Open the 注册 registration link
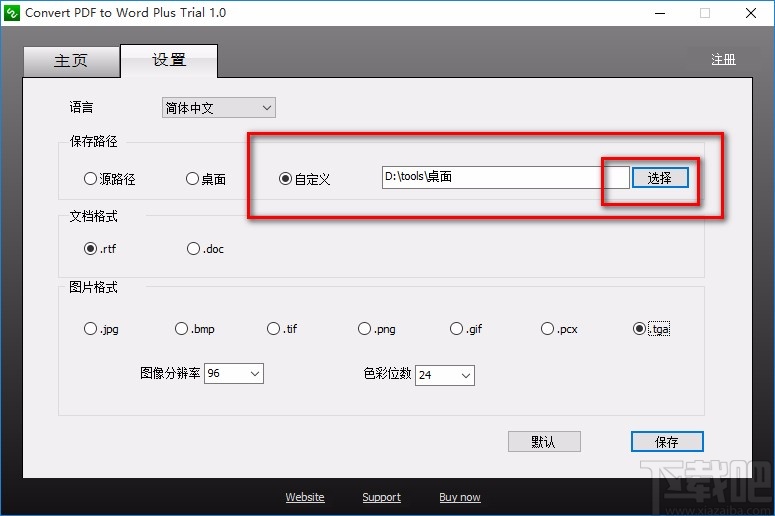This screenshot has height=516, width=775. tap(723, 59)
